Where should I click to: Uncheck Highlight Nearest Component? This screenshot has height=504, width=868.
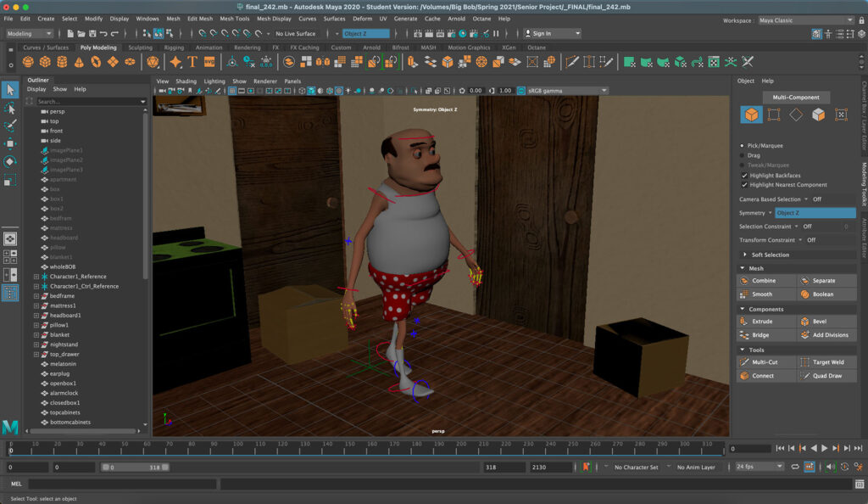click(744, 185)
